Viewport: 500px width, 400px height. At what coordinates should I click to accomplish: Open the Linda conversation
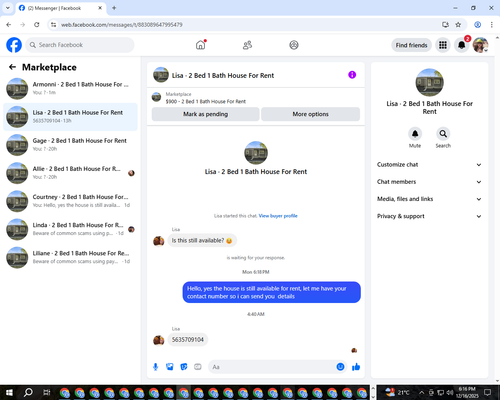click(x=70, y=229)
